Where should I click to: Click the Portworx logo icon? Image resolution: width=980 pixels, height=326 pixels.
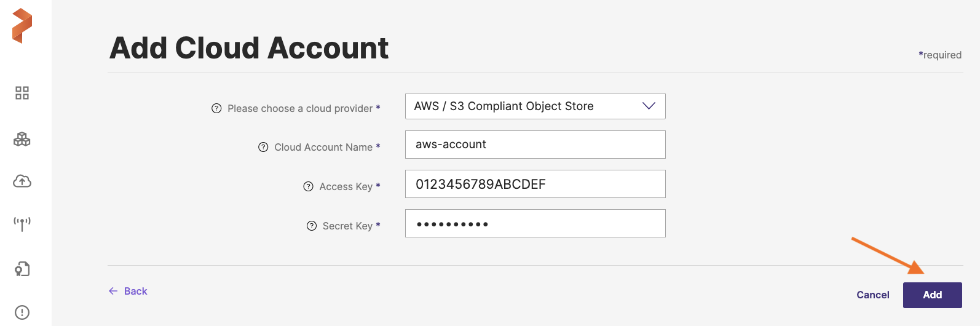coord(22,26)
